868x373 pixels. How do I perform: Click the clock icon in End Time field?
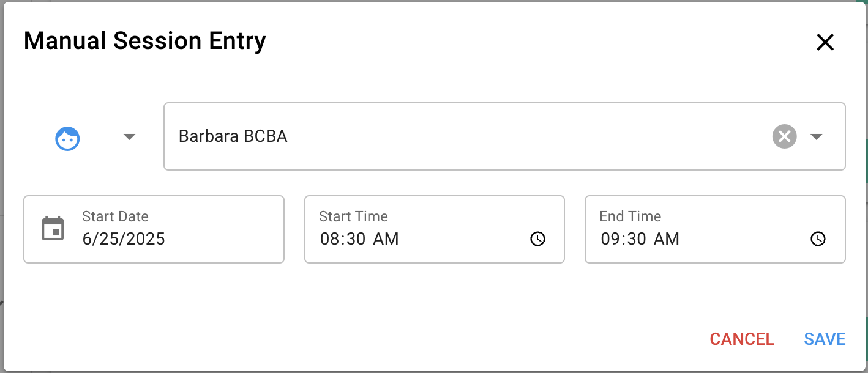pos(818,239)
